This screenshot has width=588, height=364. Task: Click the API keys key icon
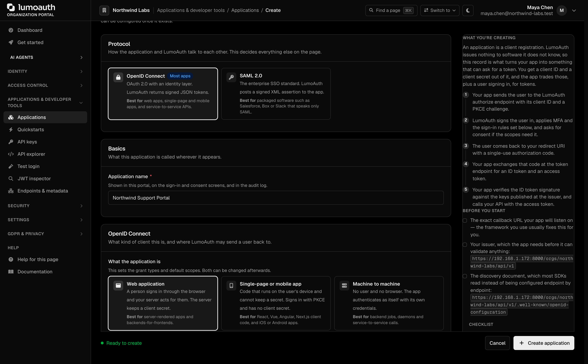pos(11,142)
